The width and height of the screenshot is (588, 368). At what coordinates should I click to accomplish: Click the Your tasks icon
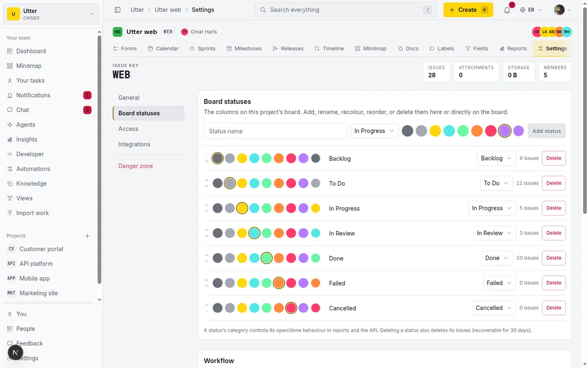pos(10,80)
